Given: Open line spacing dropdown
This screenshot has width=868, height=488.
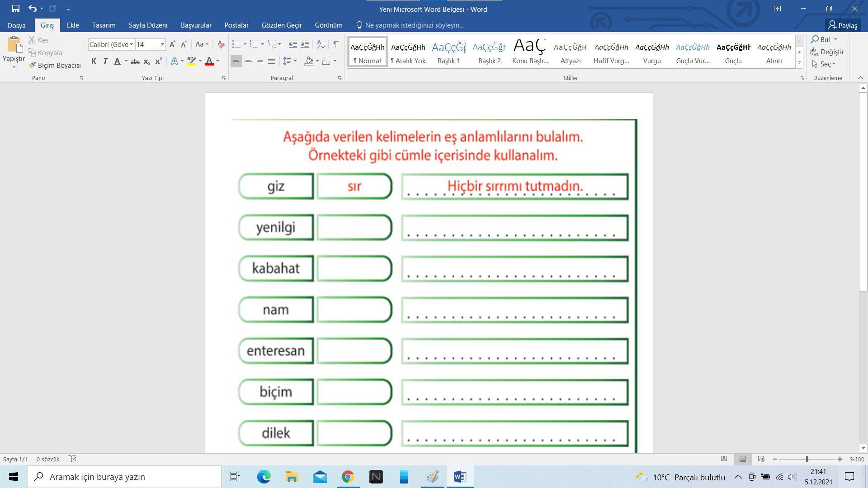Looking at the screenshot, I should point(295,61).
